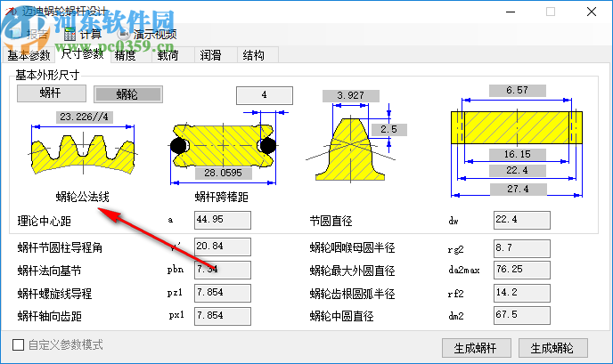Click the 6.57 dimension value
The width and height of the screenshot is (613, 364).
click(x=518, y=91)
